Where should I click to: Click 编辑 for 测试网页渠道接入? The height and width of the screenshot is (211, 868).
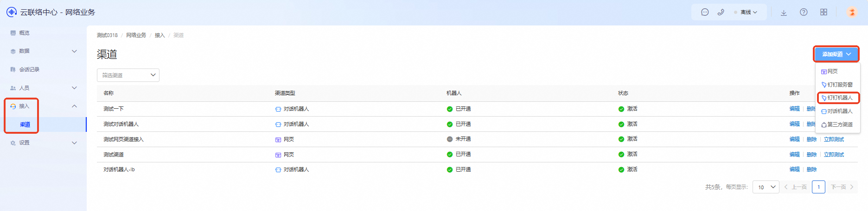[795, 139]
